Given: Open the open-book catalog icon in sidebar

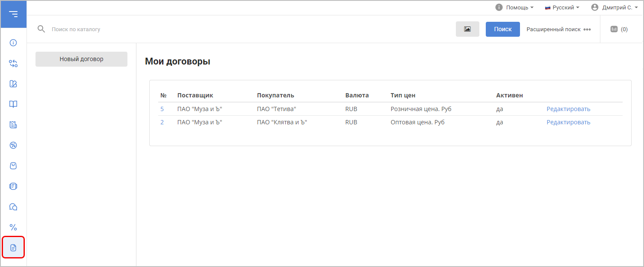Looking at the screenshot, I should tap(13, 104).
